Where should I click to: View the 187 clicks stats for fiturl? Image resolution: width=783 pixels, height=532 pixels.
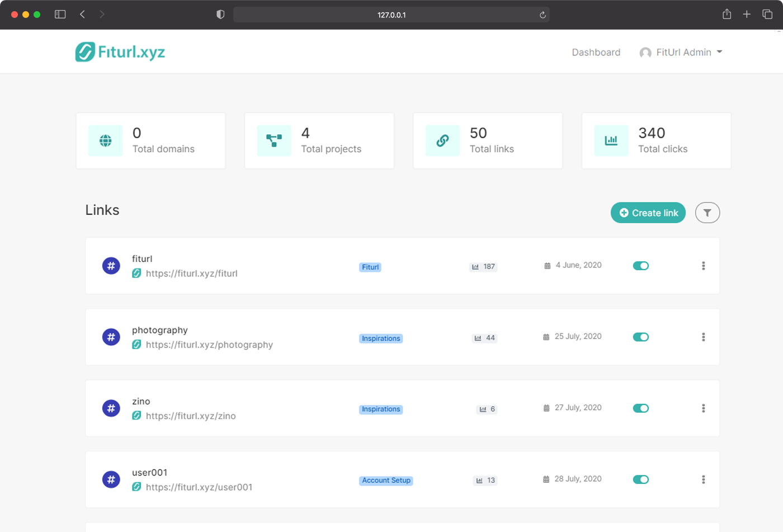pyautogui.click(x=483, y=267)
